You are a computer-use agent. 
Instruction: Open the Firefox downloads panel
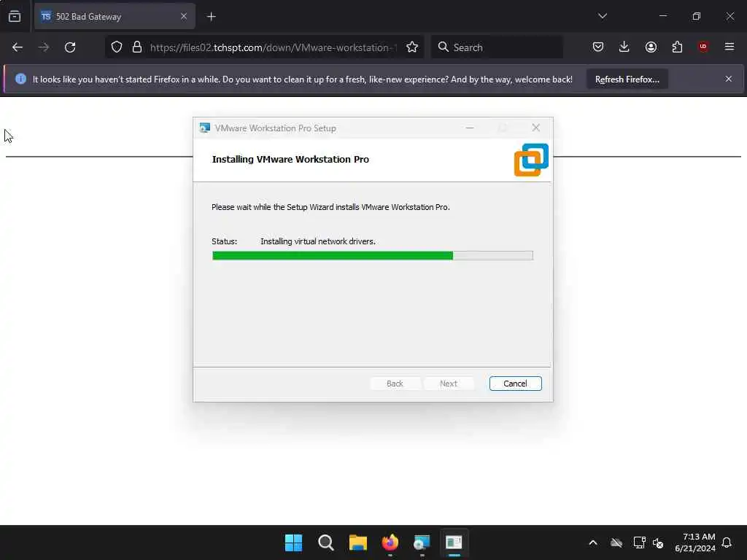click(x=624, y=47)
